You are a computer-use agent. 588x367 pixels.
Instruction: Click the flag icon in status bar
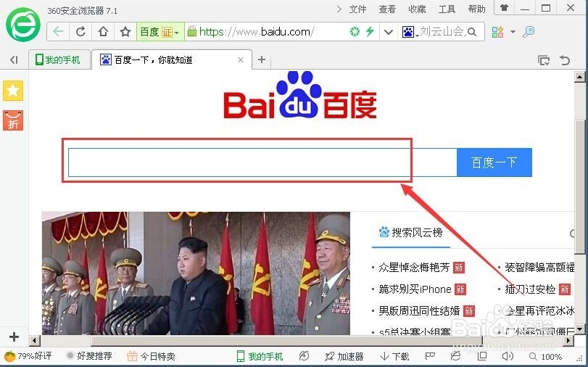[x=430, y=355]
